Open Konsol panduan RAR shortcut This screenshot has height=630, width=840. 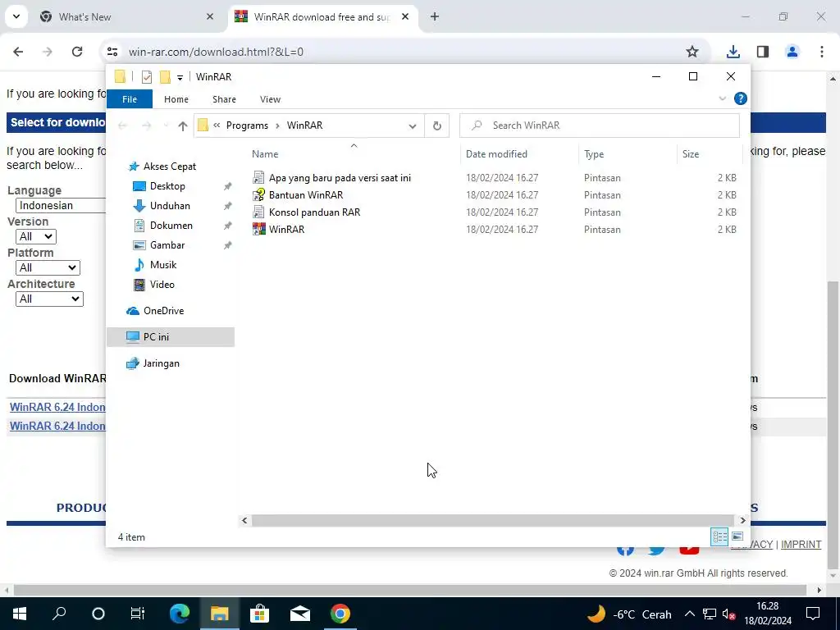[314, 212]
